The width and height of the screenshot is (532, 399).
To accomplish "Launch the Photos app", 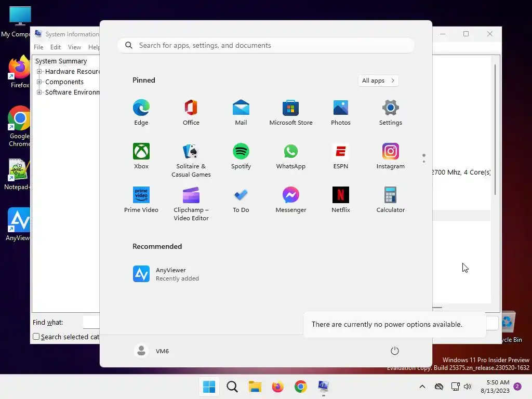I will coord(341,113).
